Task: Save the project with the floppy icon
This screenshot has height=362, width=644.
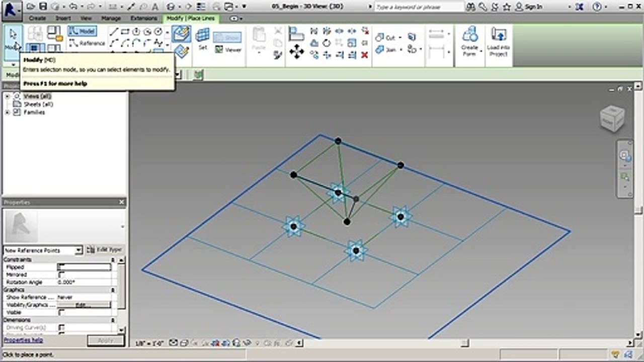Action: [x=43, y=7]
